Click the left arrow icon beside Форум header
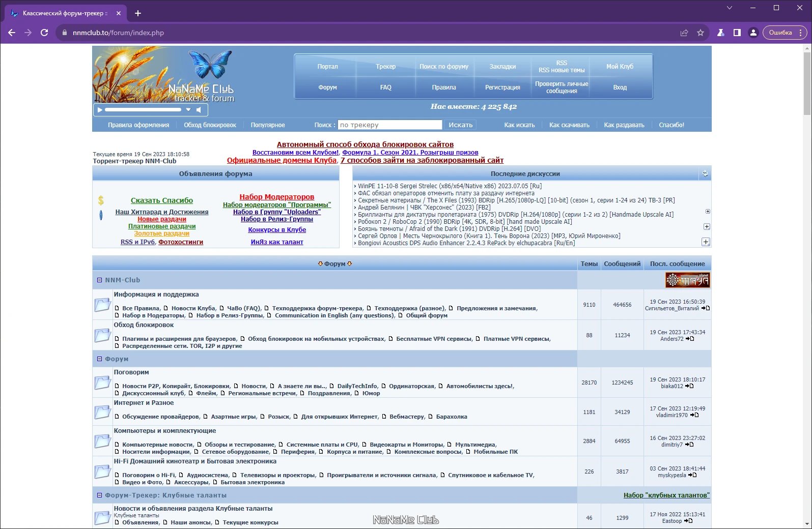Screen dimensions: 812x529 [320, 264]
